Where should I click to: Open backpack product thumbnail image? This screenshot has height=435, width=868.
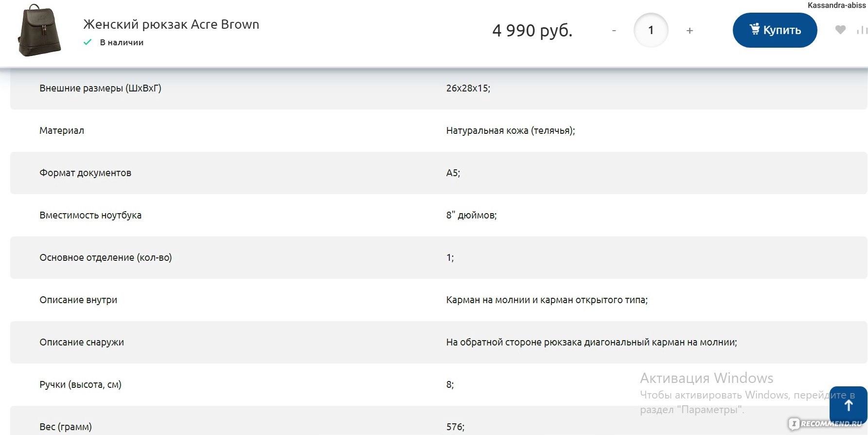[39, 31]
